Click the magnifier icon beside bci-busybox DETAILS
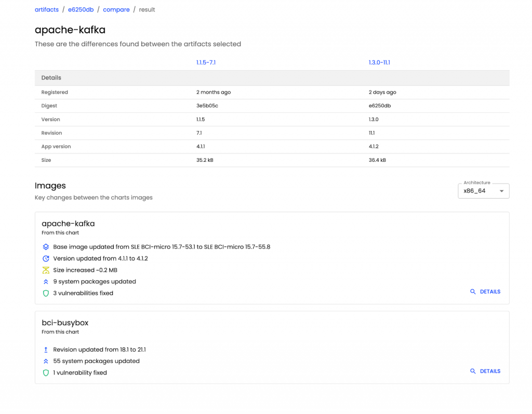The image size is (532, 414). click(x=473, y=371)
